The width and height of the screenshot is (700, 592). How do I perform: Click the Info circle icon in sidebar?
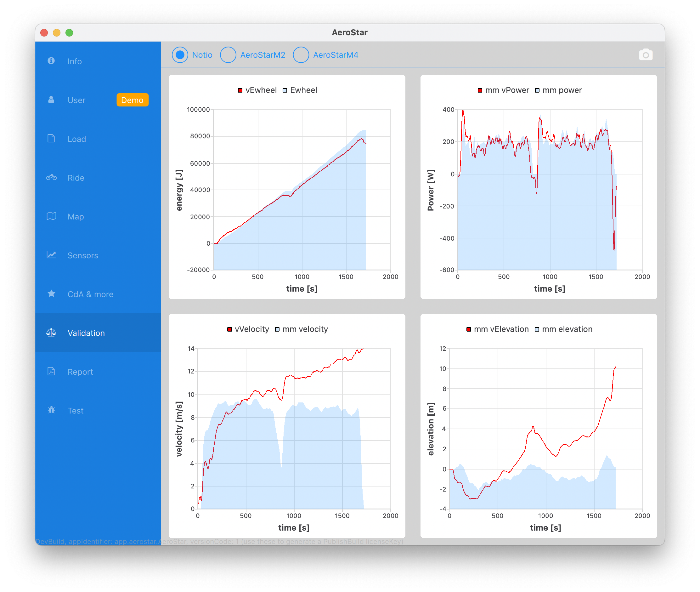[x=51, y=61]
